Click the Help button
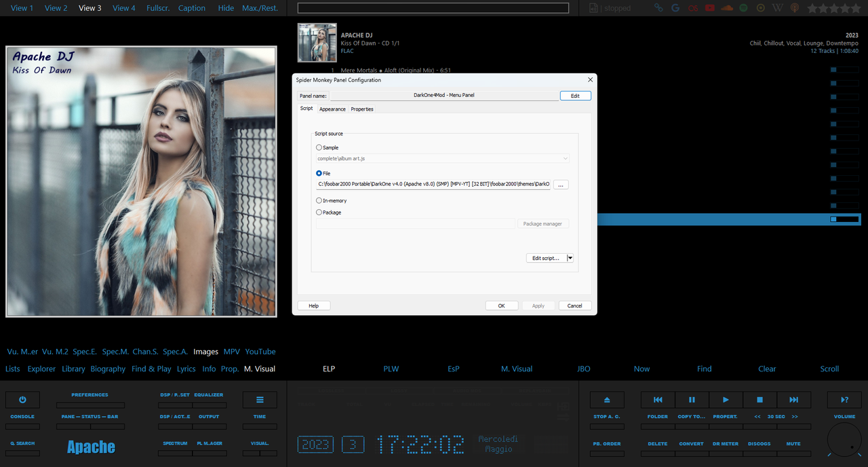 pos(314,305)
